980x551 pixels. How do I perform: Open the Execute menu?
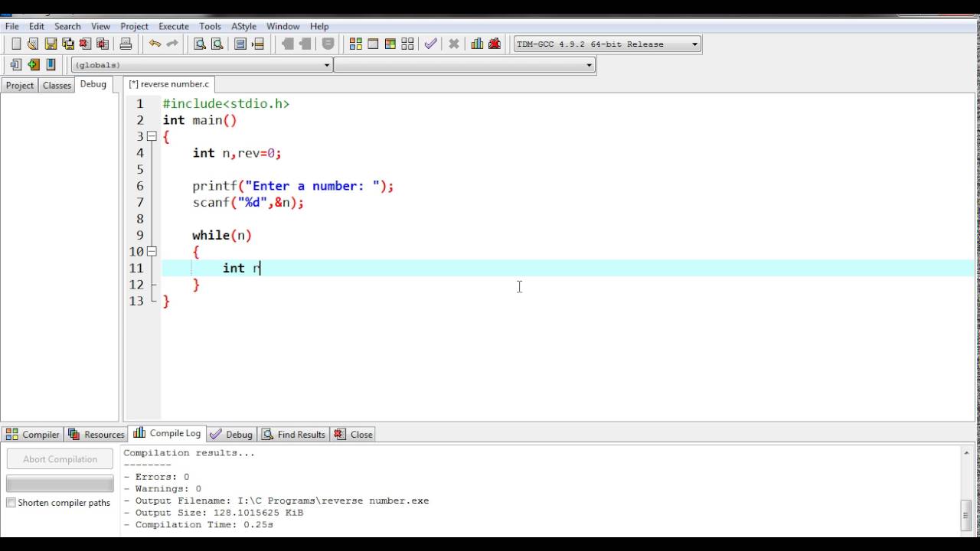pos(174,26)
